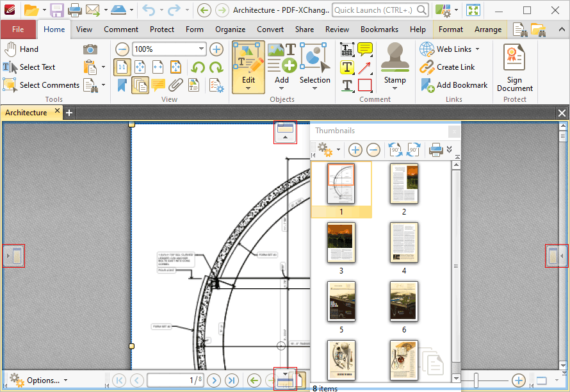Zoom in thumbnails with plus icon
This screenshot has height=392, width=570.
355,149
